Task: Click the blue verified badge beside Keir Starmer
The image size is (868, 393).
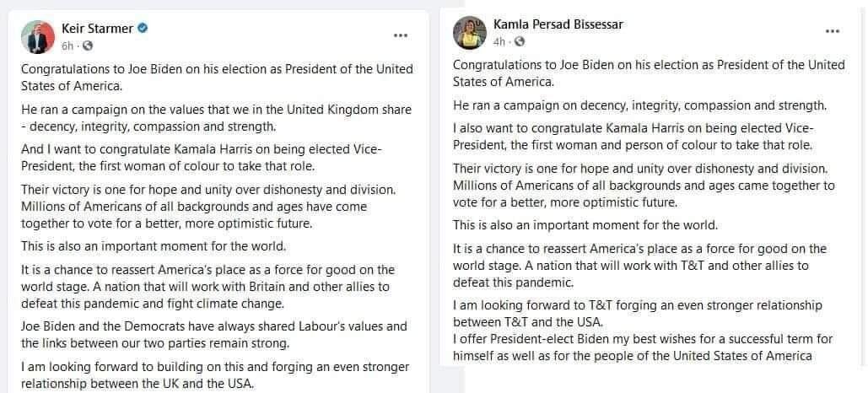Action: 143,28
